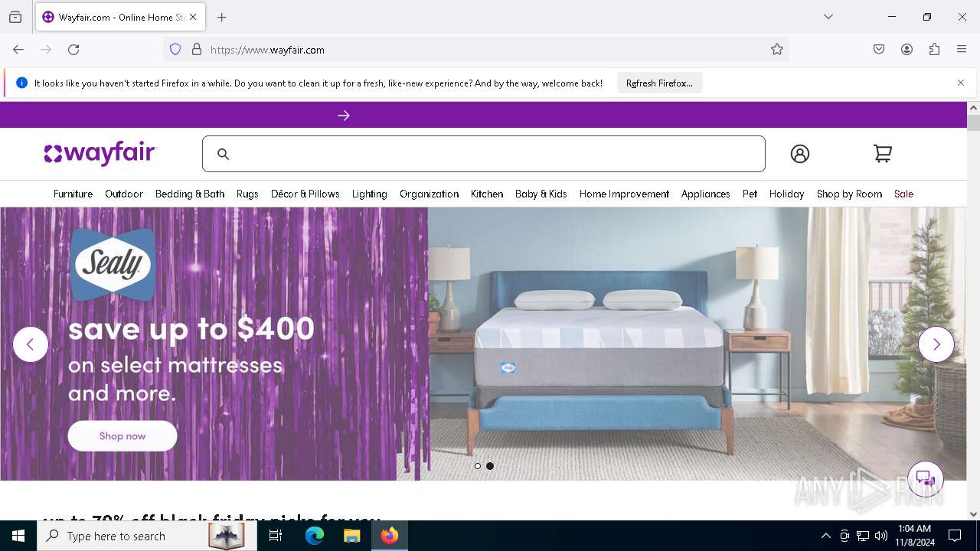Click the Firefox back arrow
Viewport: 980px width, 551px height.
(18, 50)
